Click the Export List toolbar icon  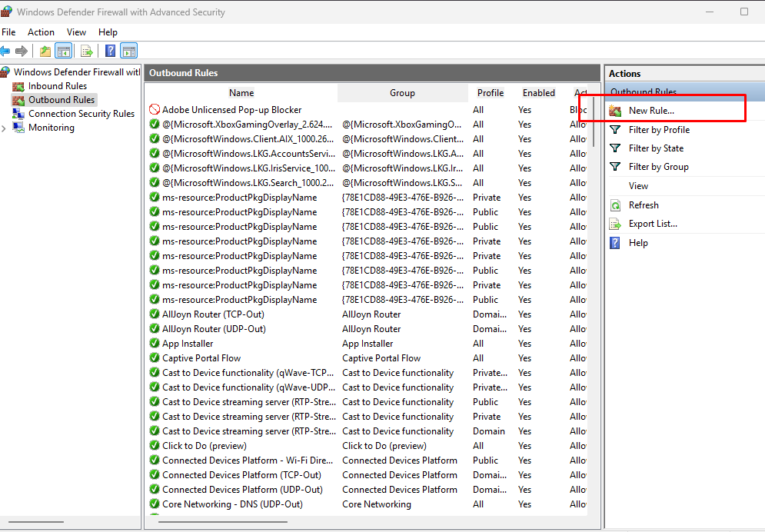coord(87,52)
